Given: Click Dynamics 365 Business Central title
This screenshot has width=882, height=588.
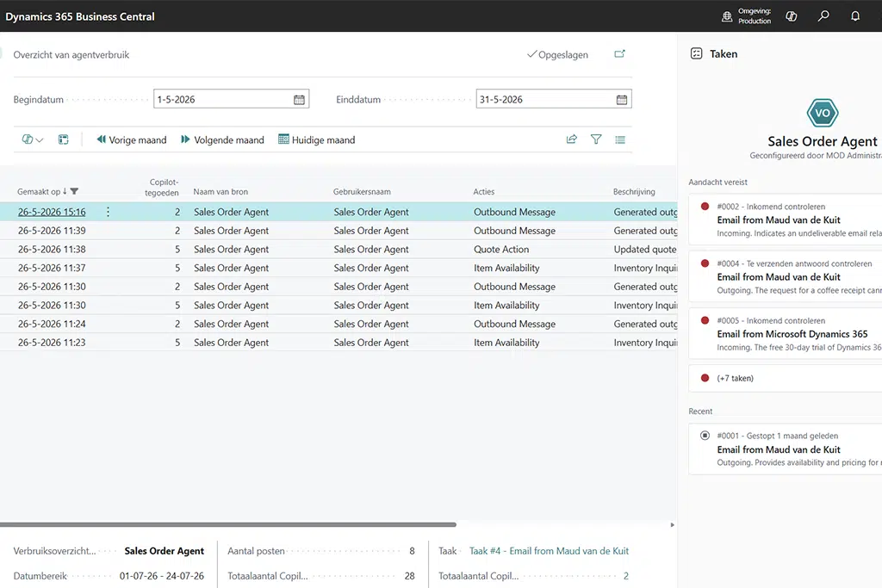Looking at the screenshot, I should 80,16.
